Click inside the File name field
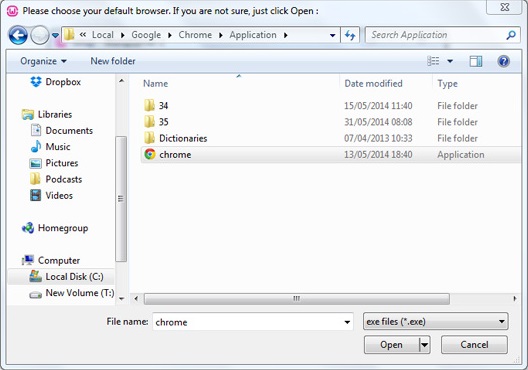Screen dimensions: 528x370 [x=248, y=322]
